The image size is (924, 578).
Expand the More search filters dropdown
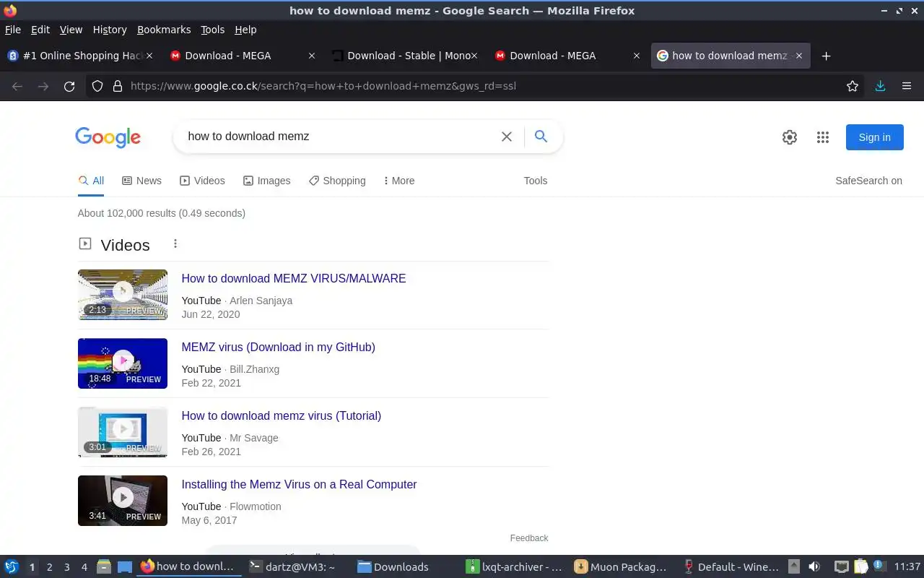click(x=398, y=181)
